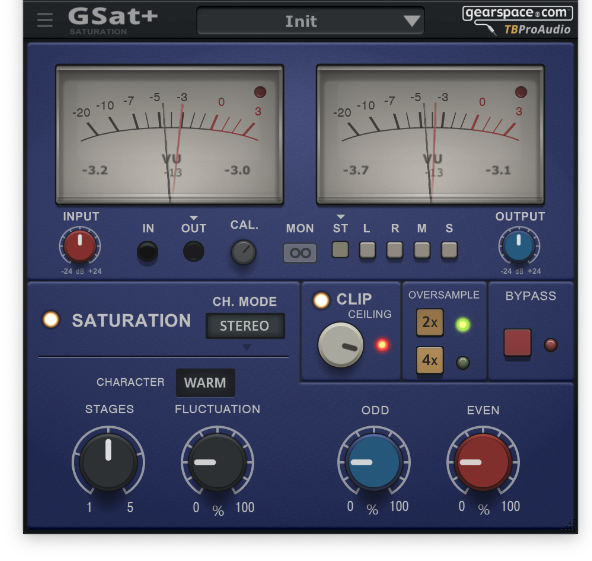Click the gearspace.com TBProAudio logo
Image resolution: width=592 pixels, height=561 pixels.
[517, 20]
